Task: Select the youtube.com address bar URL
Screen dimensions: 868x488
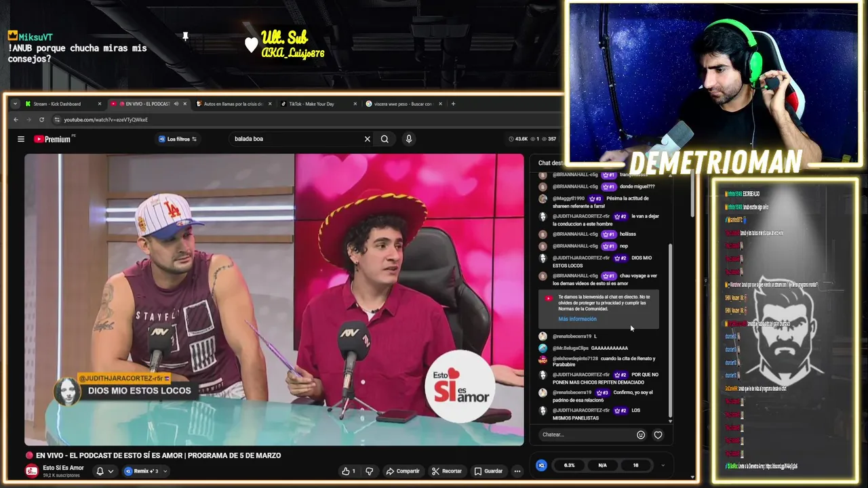Action: tap(106, 120)
